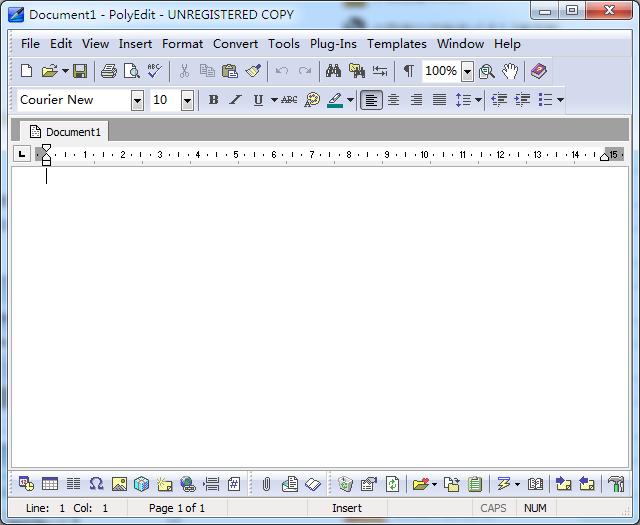Decrease paragraph indent
The width and height of the screenshot is (640, 525).
tap(499, 100)
